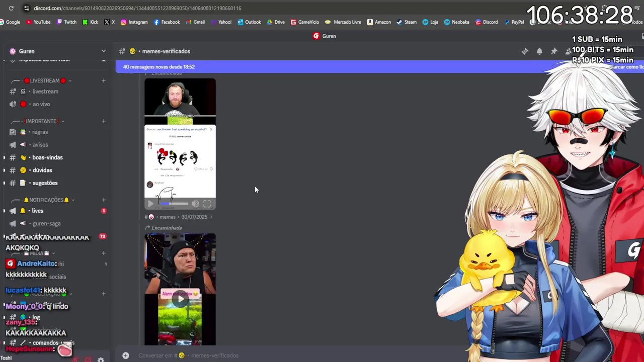Open Loja bookmark
The width and height of the screenshot is (644, 362).
430,22
